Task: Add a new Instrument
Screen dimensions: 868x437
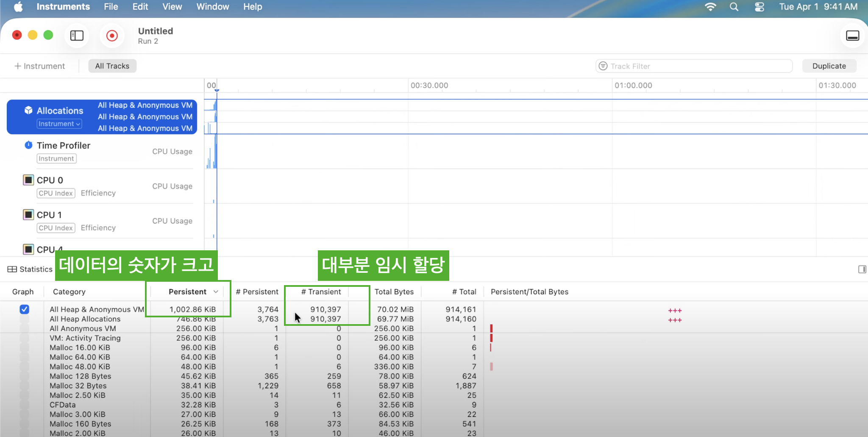Action: tap(39, 66)
